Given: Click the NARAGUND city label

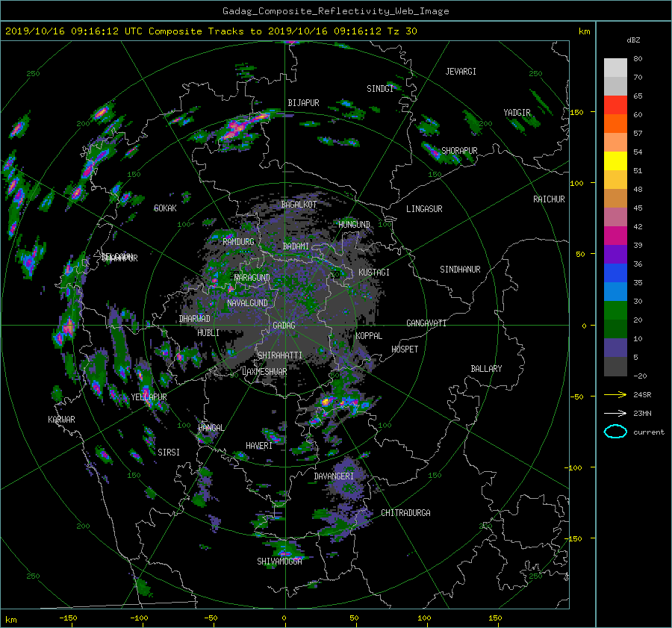Looking at the screenshot, I should tap(252, 278).
